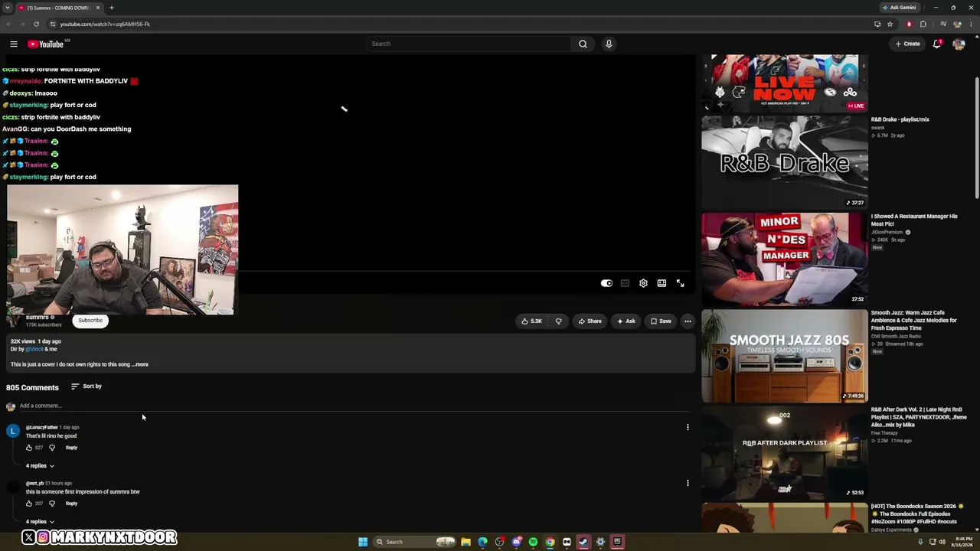Open the summrs channel name link

point(38,317)
